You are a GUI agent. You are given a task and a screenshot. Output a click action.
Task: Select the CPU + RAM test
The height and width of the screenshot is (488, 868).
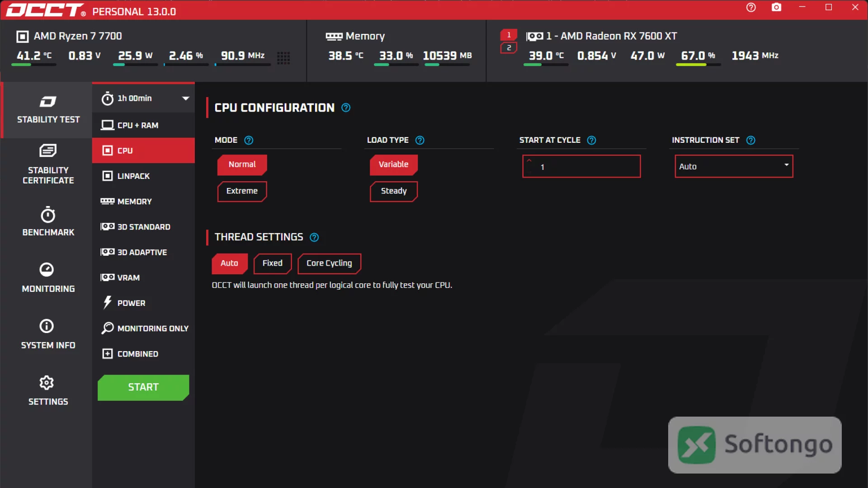point(143,125)
